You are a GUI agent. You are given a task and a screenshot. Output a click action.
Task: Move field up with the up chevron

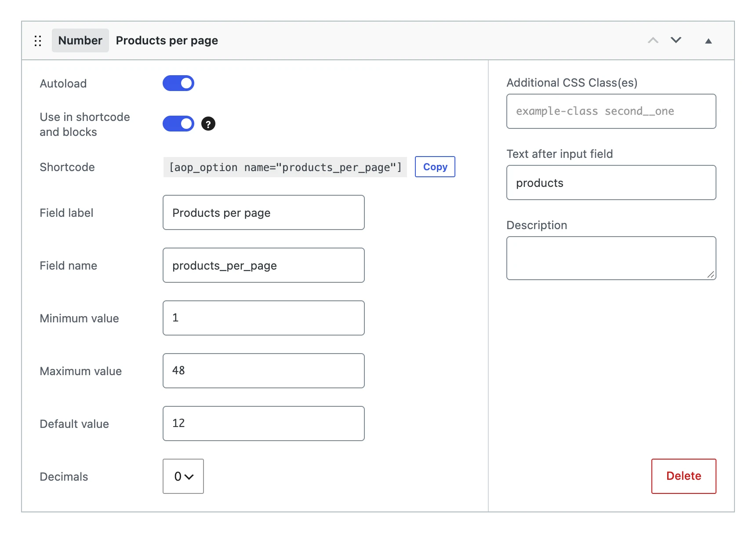pyautogui.click(x=653, y=40)
